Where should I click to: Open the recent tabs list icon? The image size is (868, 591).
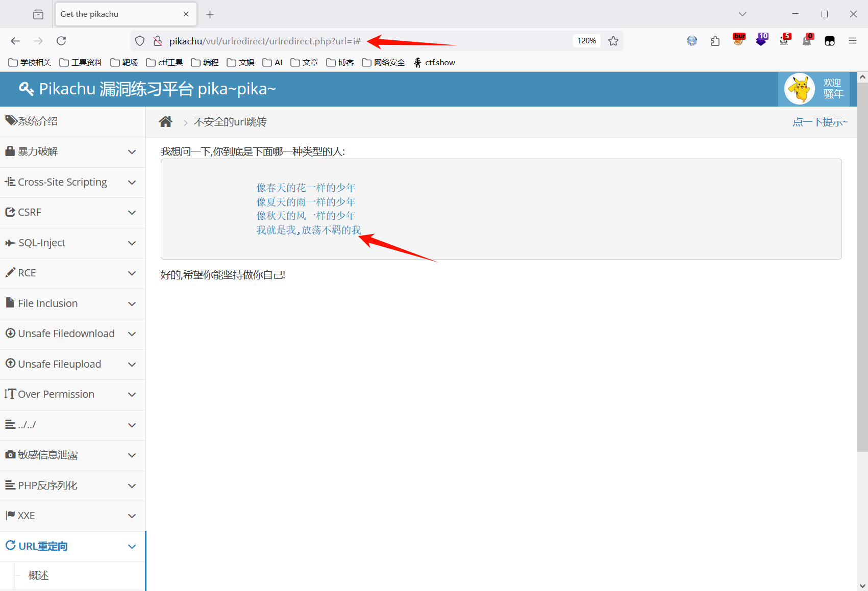38,14
